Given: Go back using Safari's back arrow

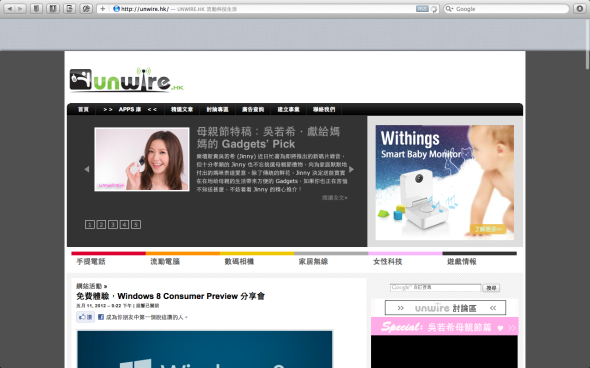Looking at the screenshot, I should pyautogui.click(x=10, y=8).
